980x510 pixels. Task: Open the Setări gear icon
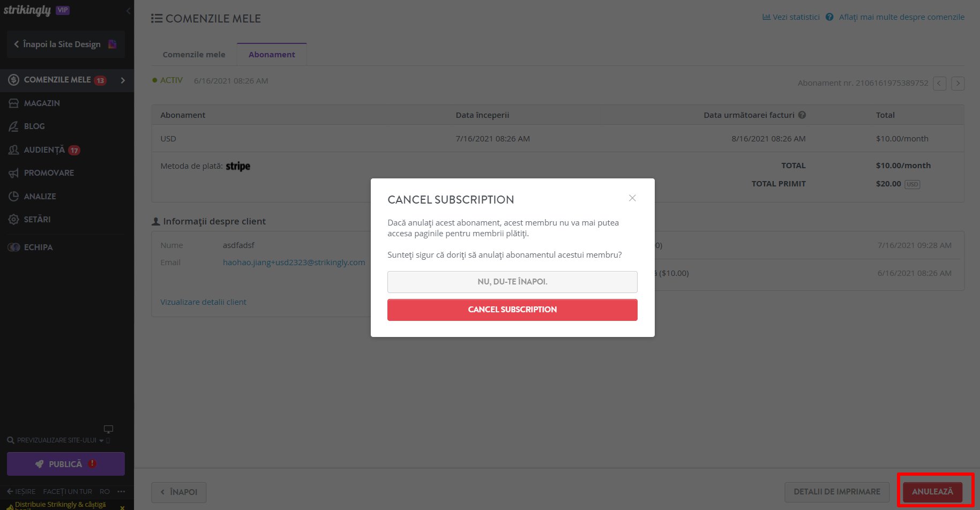point(14,220)
